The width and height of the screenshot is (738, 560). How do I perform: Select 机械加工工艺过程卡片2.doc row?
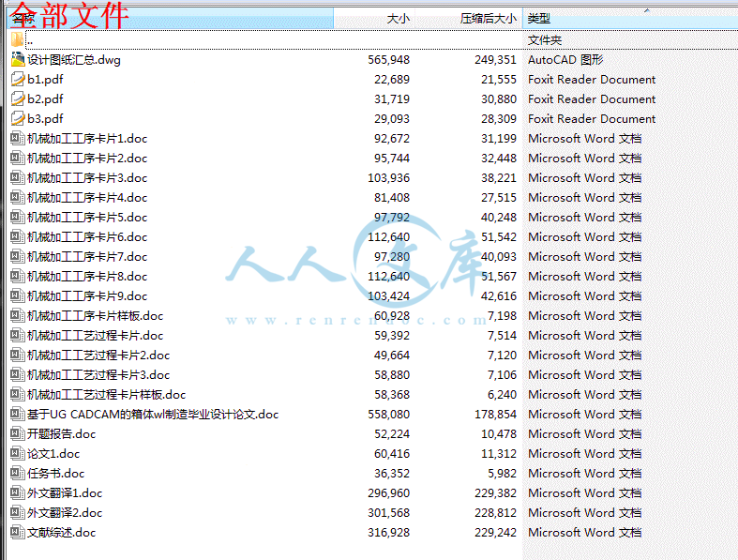tap(98, 356)
